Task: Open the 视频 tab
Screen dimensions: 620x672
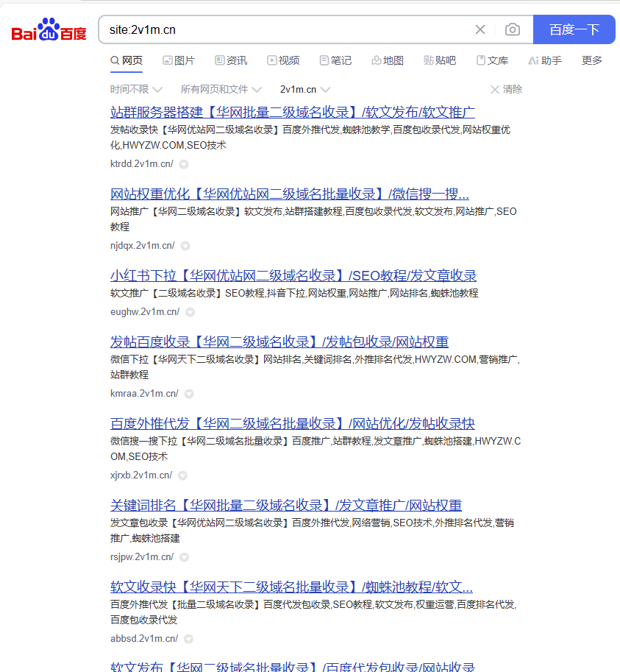Action: click(x=283, y=60)
